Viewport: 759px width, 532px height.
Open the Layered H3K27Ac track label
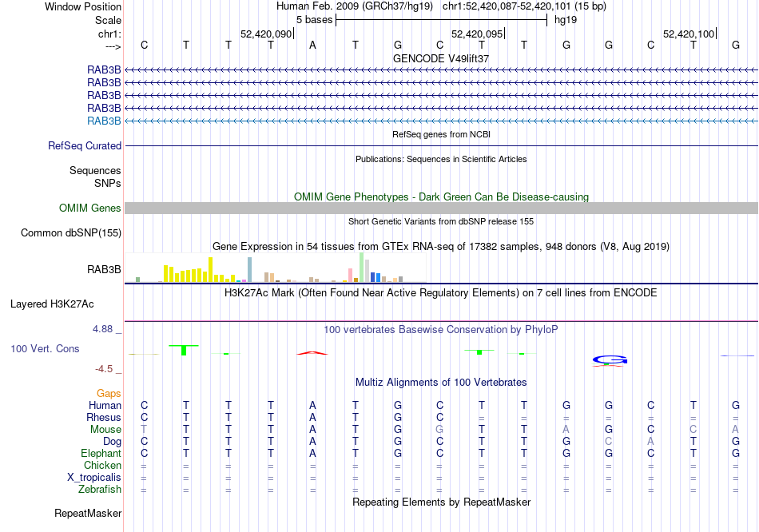(x=52, y=304)
